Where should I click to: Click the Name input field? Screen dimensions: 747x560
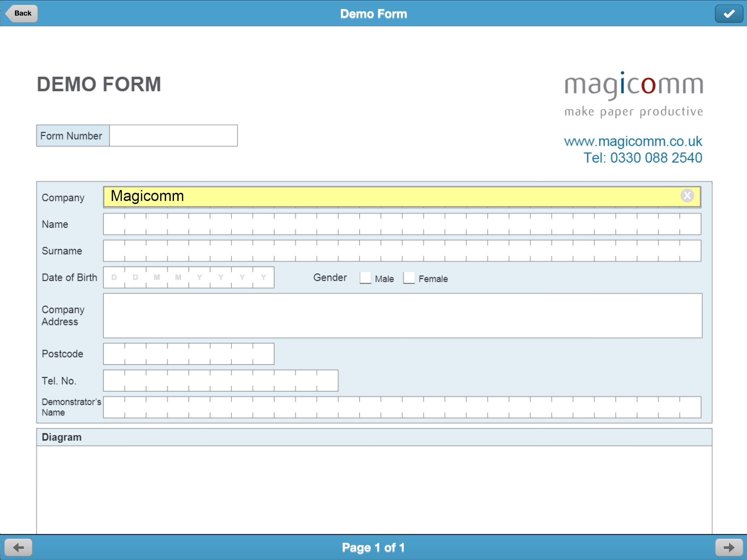pos(402,224)
